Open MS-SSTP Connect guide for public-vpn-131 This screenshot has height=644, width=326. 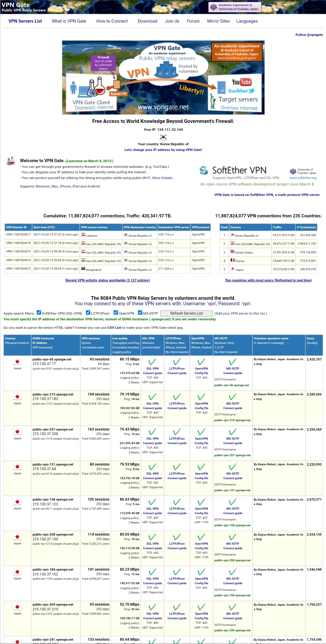click(233, 478)
